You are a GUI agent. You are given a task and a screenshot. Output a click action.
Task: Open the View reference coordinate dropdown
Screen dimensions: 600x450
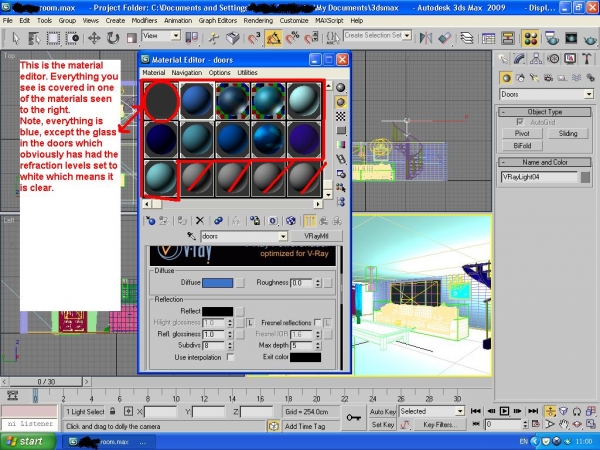161,36
